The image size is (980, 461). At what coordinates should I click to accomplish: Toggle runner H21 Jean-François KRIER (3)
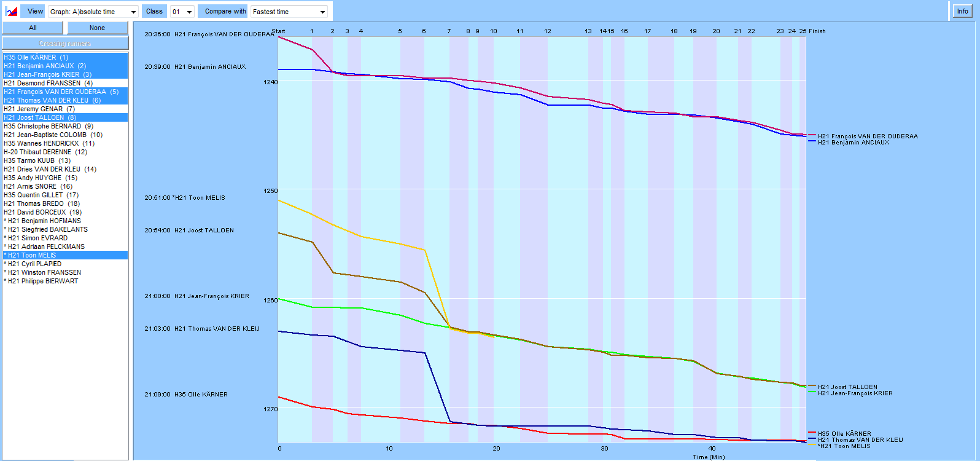tap(65, 74)
